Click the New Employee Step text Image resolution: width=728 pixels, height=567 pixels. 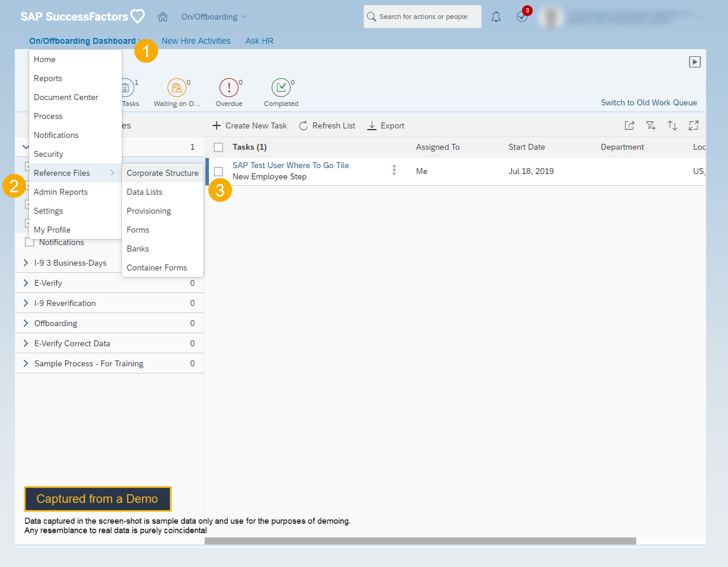[269, 176]
